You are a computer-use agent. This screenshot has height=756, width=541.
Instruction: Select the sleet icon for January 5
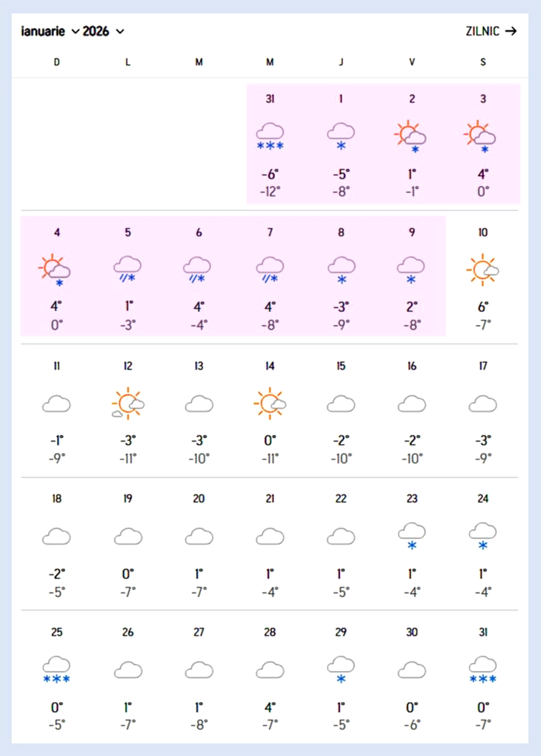[x=128, y=270]
